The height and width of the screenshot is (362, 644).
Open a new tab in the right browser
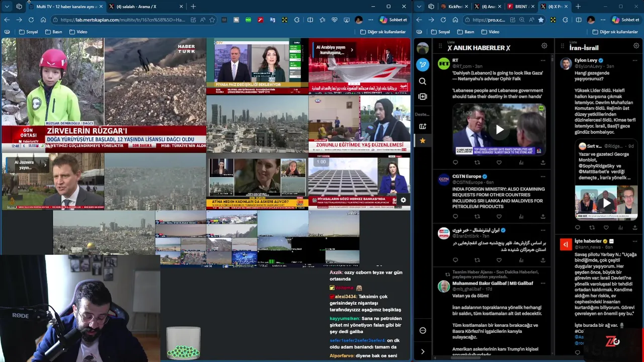[578, 7]
